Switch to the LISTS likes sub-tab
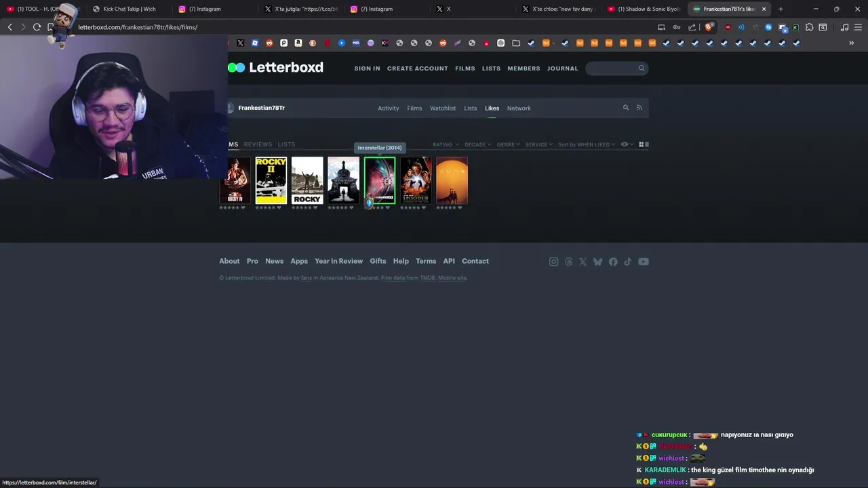 click(286, 144)
